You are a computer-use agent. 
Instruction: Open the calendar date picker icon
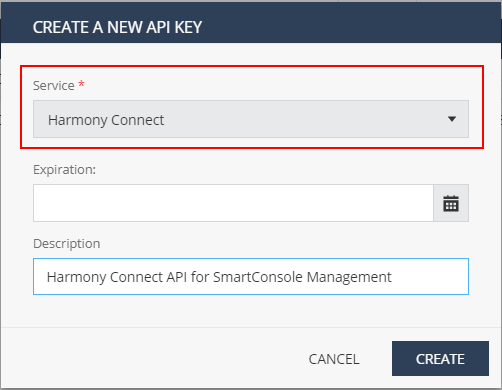tap(451, 203)
